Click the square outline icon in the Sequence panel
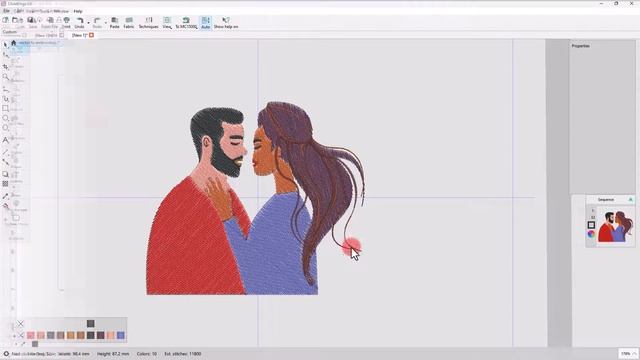The height and width of the screenshot is (360, 640). (x=591, y=225)
